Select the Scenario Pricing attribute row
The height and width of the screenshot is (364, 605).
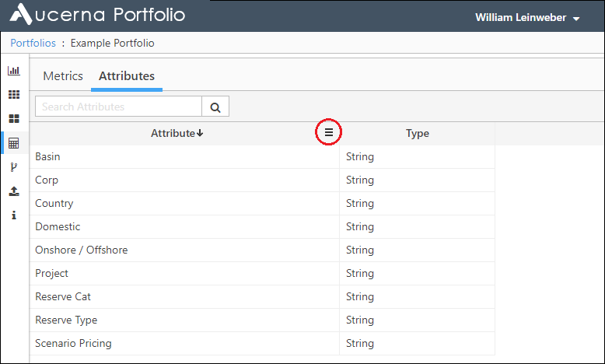[262, 344]
